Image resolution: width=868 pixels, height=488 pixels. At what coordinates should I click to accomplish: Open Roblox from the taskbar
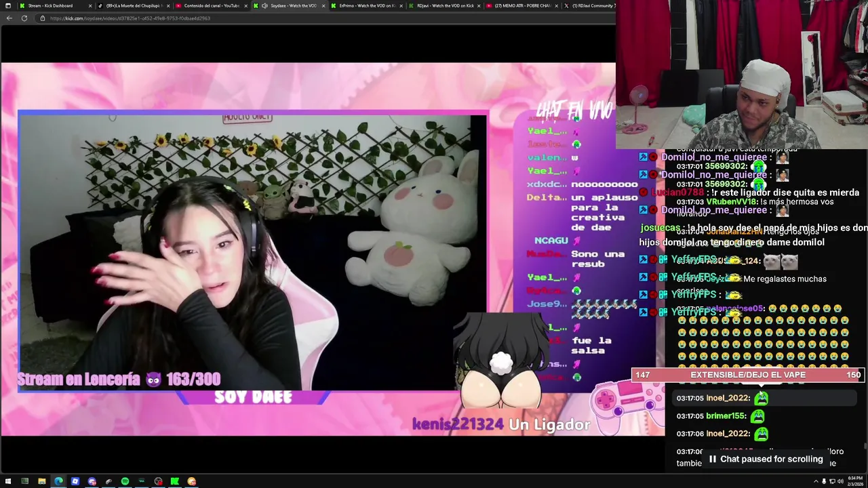click(x=75, y=481)
